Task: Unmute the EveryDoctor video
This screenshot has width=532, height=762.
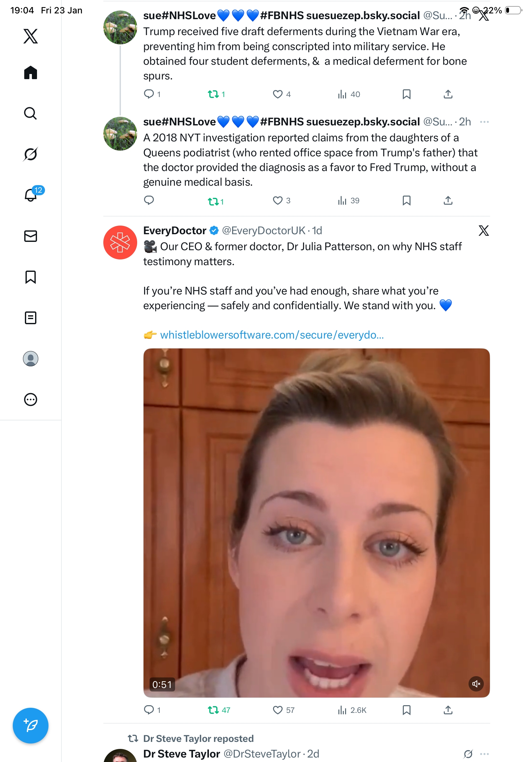Action: pyautogui.click(x=476, y=684)
